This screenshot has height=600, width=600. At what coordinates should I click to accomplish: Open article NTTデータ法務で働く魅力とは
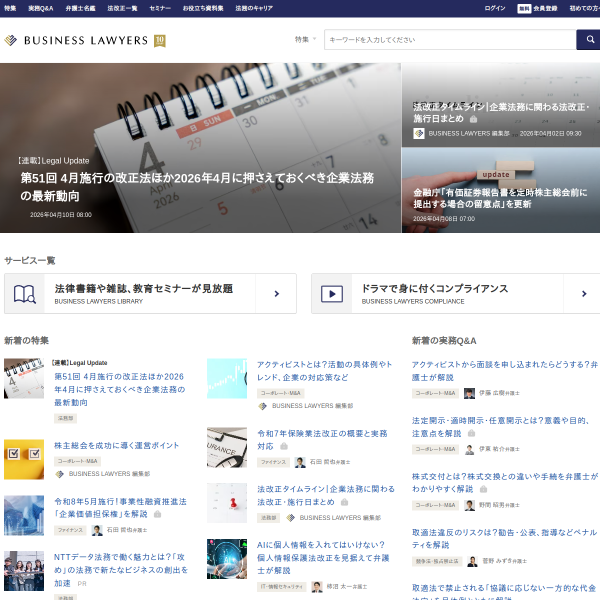pyautogui.click(x=121, y=570)
